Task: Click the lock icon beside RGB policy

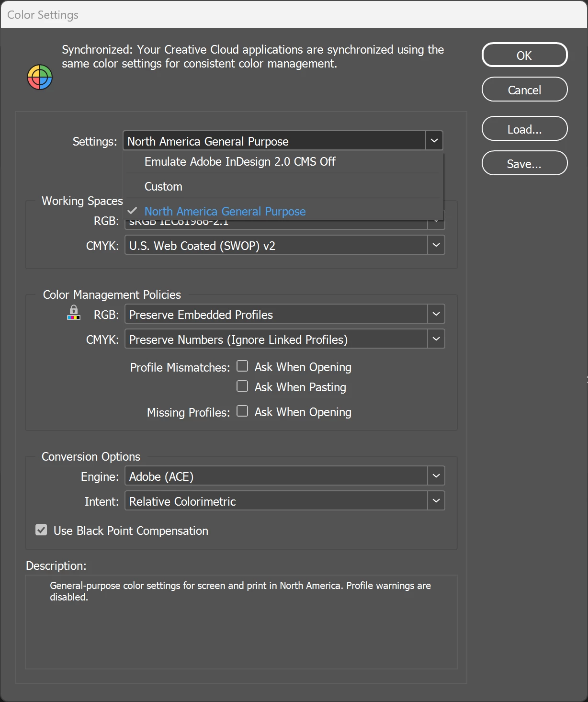Action: coord(74,313)
